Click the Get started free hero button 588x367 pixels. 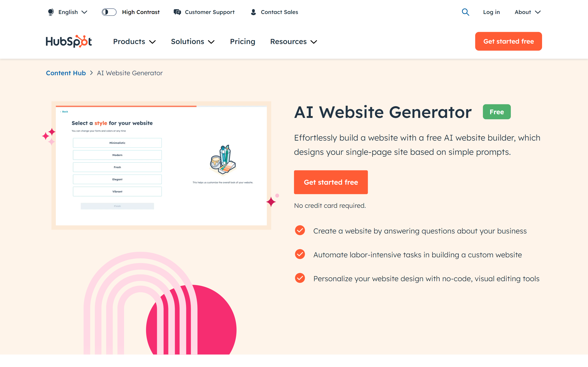331,182
